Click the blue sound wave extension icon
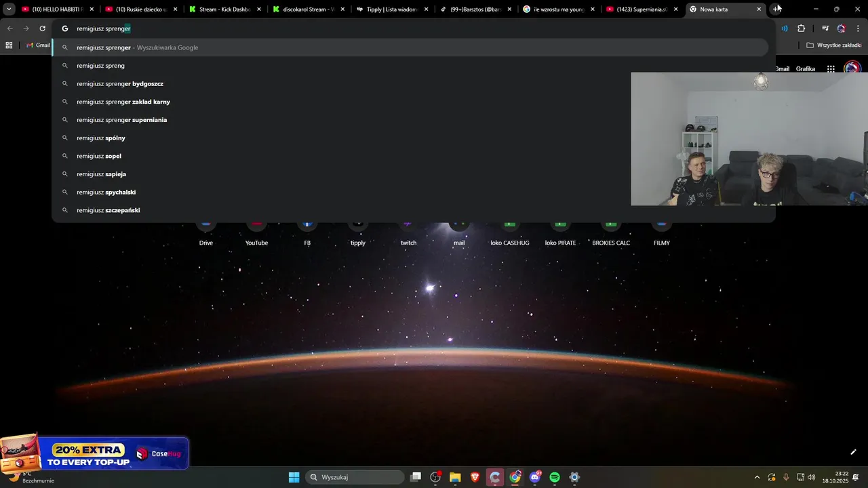 click(x=785, y=28)
